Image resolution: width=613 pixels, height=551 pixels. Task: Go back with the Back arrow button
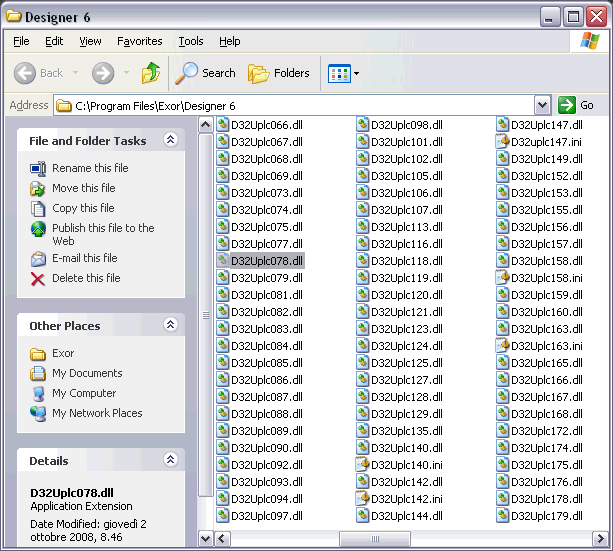pos(25,73)
